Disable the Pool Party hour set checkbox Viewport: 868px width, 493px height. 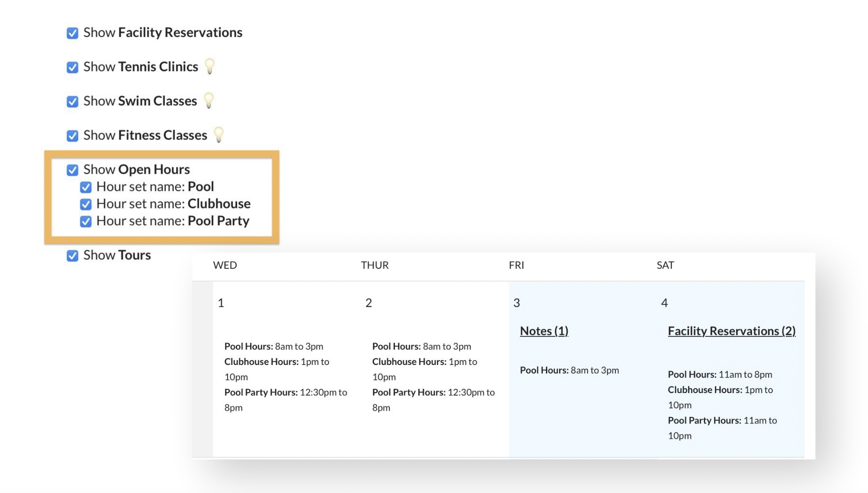click(86, 221)
